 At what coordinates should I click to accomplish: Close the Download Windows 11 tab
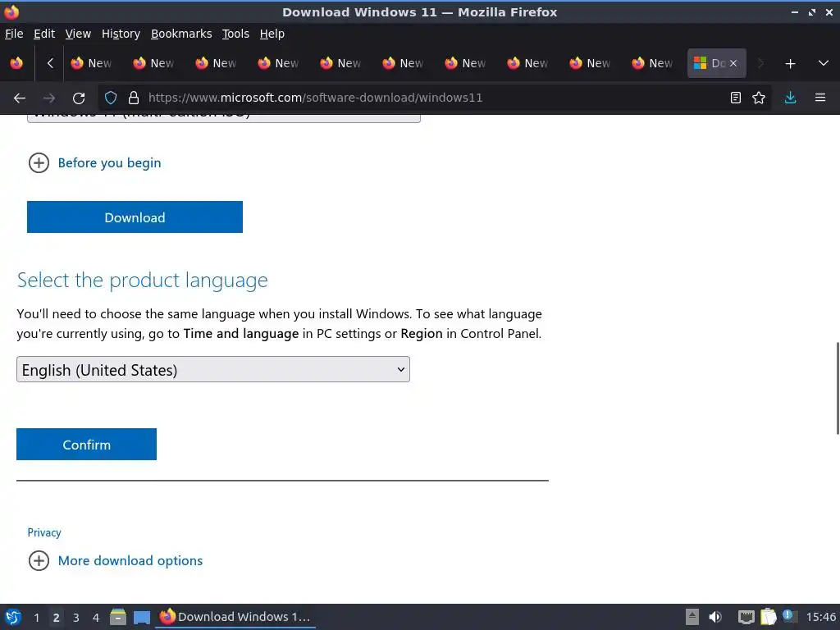[733, 63]
